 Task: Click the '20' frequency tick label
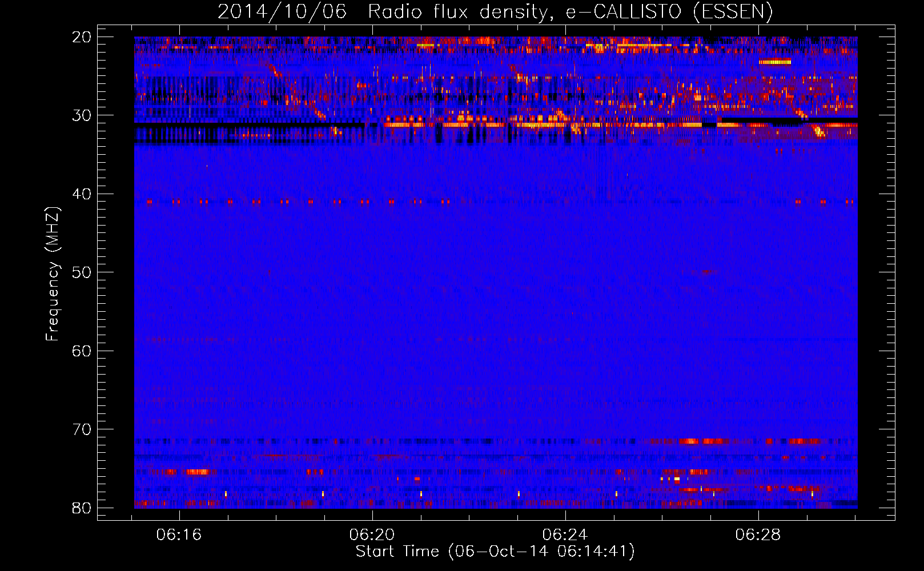[x=82, y=37]
